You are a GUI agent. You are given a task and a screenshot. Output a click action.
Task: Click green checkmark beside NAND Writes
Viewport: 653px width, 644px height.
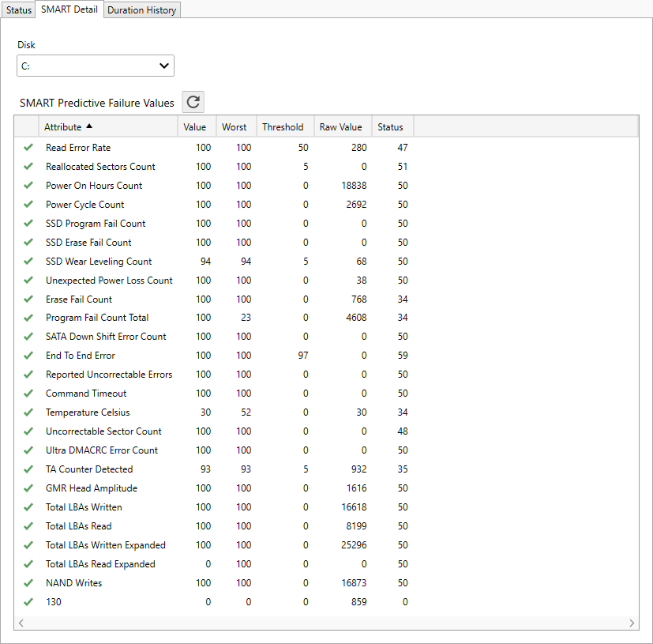tap(28, 583)
